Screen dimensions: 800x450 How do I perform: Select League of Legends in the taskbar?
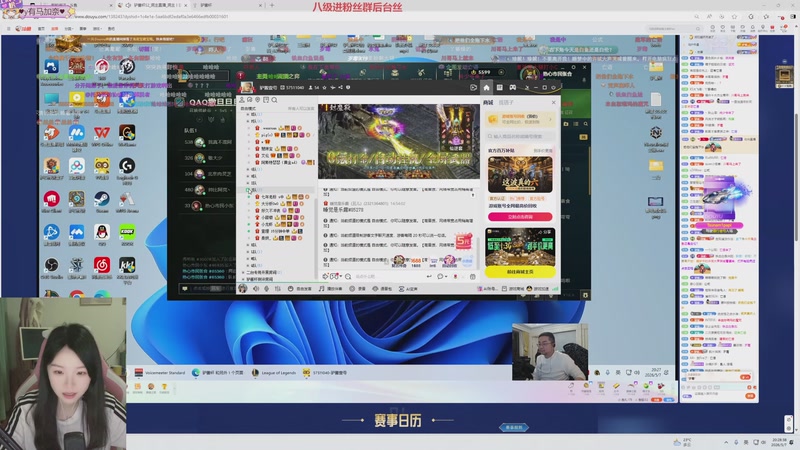click(274, 373)
